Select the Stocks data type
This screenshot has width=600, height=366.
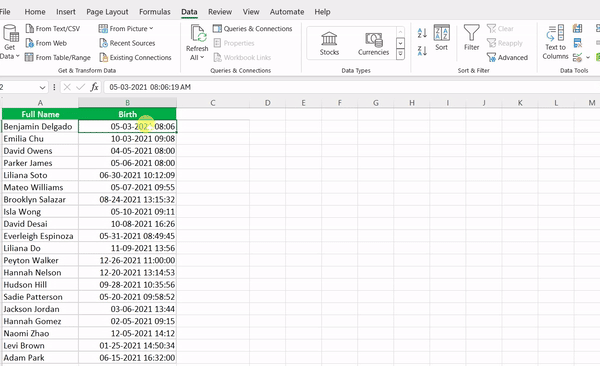pyautogui.click(x=329, y=43)
